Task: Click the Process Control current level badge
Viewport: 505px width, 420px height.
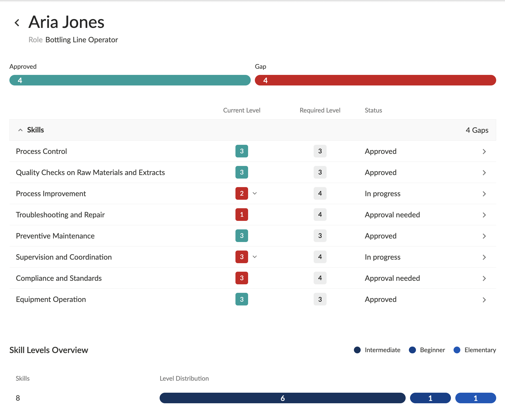Action: tap(241, 151)
